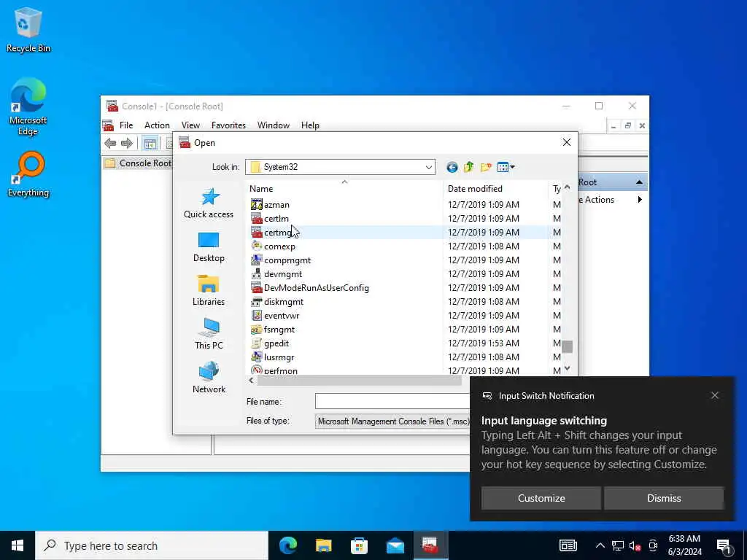Screen dimensions: 747x560
Task: Open Quick access in places bar
Action: [x=209, y=203]
